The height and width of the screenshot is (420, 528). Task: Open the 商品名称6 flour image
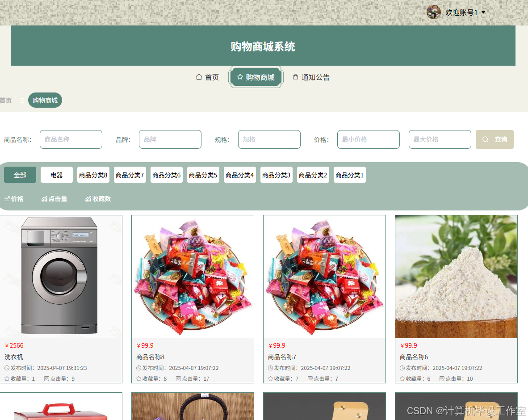coord(456,277)
